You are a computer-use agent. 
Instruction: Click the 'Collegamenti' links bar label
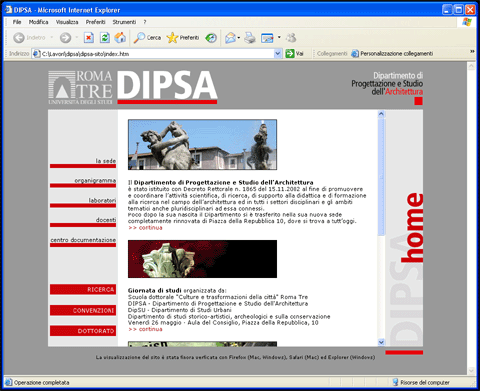332,53
